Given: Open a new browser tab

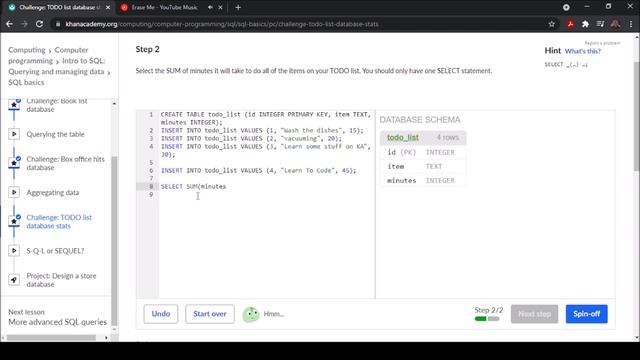Looking at the screenshot, I should tap(238, 7).
